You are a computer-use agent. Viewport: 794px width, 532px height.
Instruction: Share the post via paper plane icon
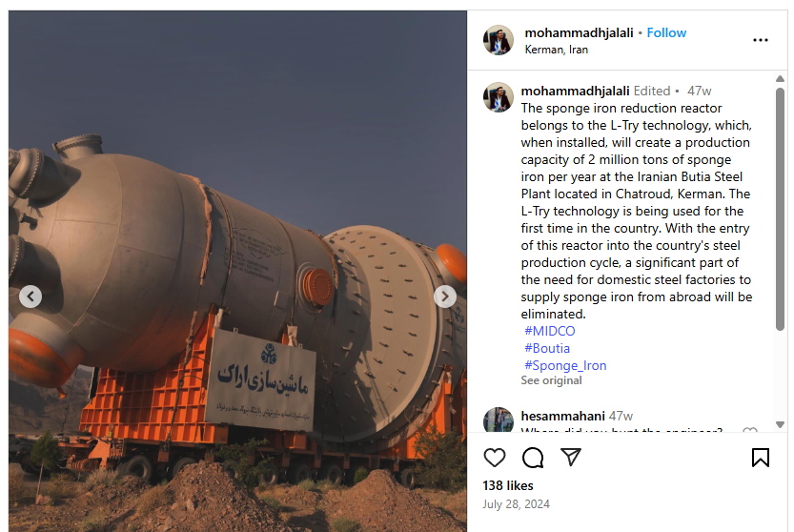571,457
